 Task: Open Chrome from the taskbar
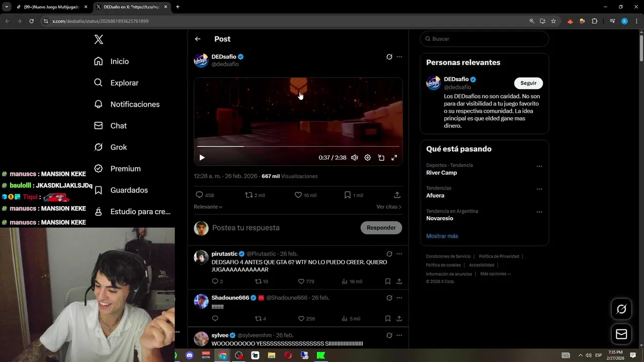click(222, 355)
